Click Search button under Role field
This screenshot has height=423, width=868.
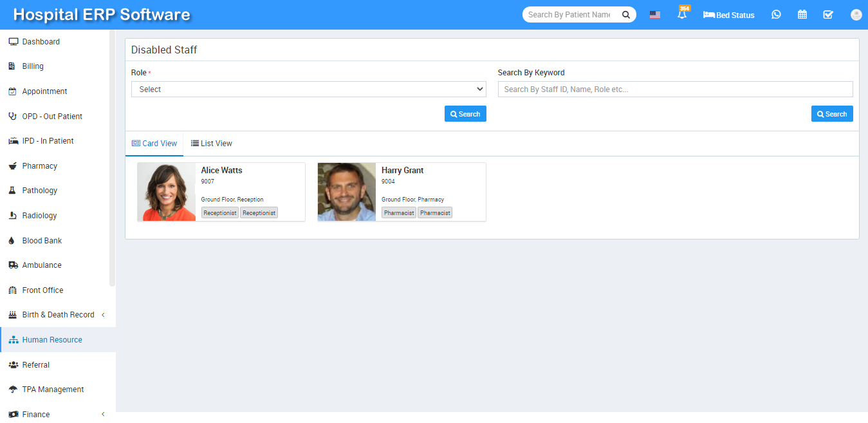coord(465,114)
